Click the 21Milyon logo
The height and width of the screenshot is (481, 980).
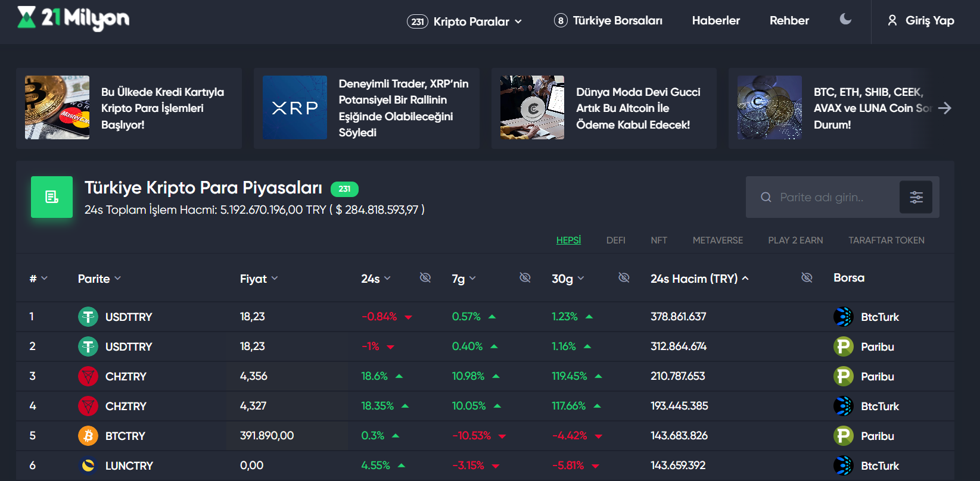(73, 18)
